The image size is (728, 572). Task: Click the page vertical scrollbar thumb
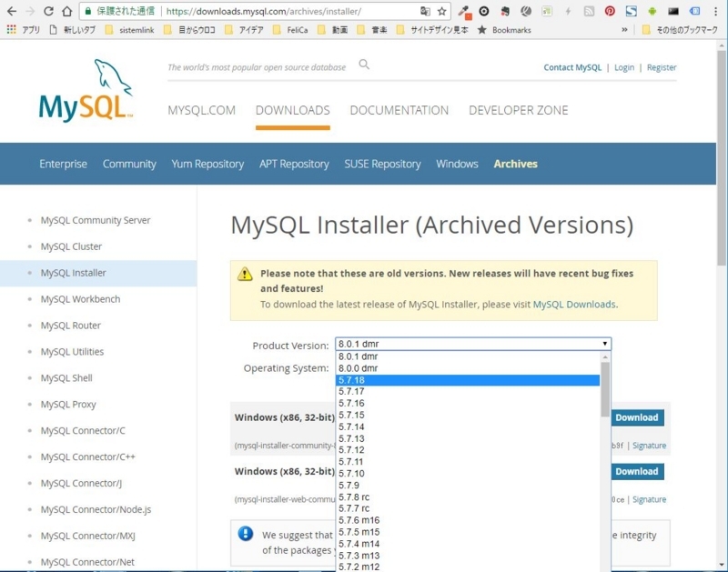click(x=721, y=157)
